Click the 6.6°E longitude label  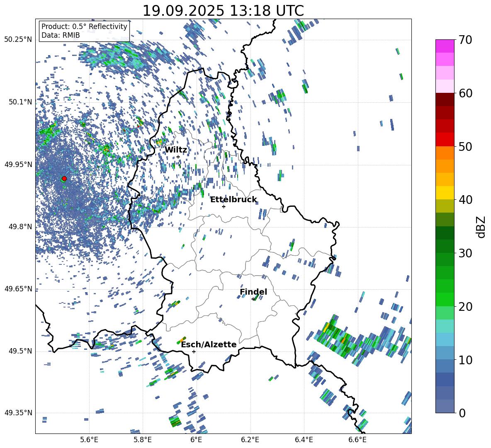pos(357,440)
